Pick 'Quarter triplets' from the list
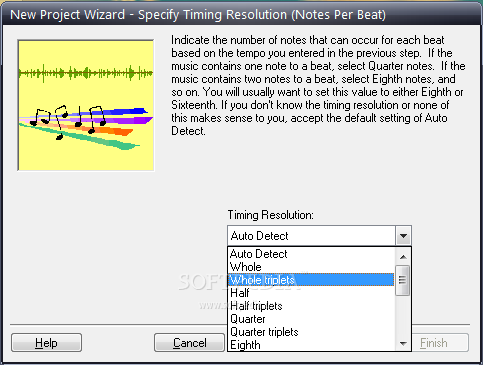Image resolution: width=483 pixels, height=365 pixels. point(311,332)
